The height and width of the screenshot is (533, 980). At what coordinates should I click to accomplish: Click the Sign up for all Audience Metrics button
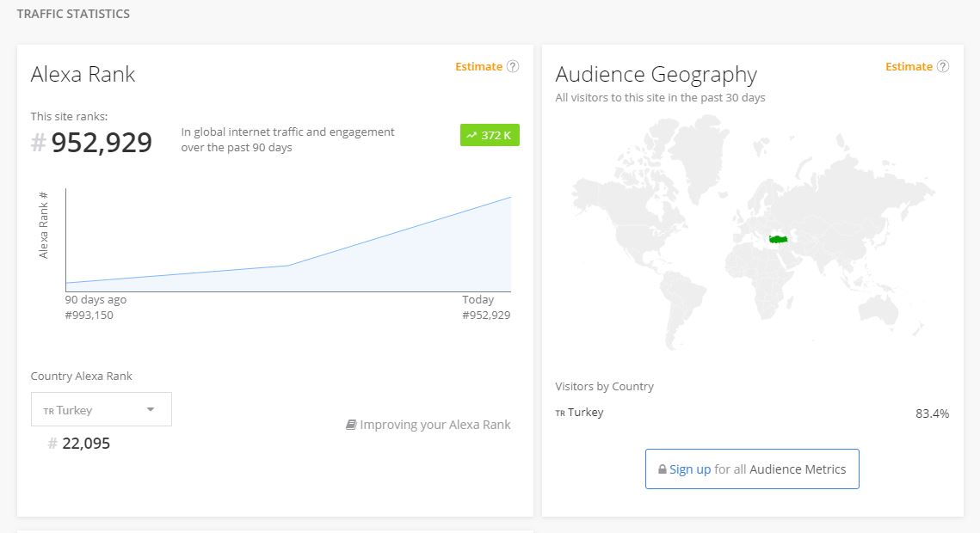coord(752,469)
